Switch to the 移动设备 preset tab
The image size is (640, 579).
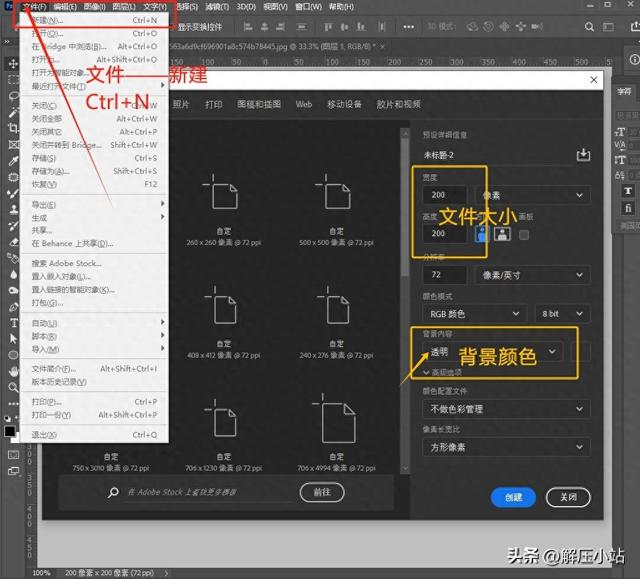(344, 104)
